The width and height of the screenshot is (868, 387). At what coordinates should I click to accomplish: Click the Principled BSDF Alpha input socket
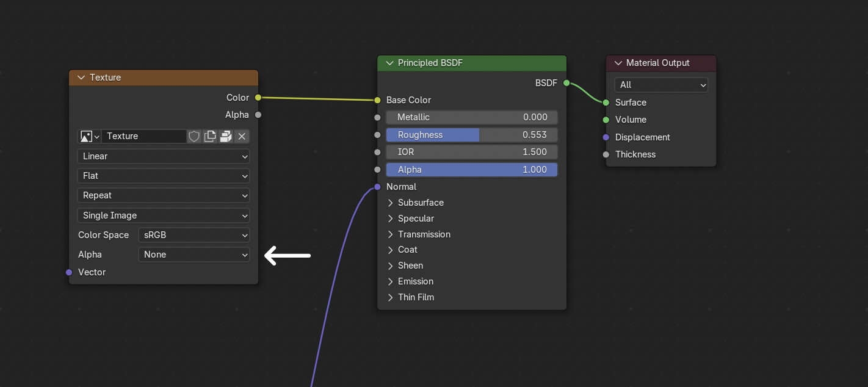[377, 170]
